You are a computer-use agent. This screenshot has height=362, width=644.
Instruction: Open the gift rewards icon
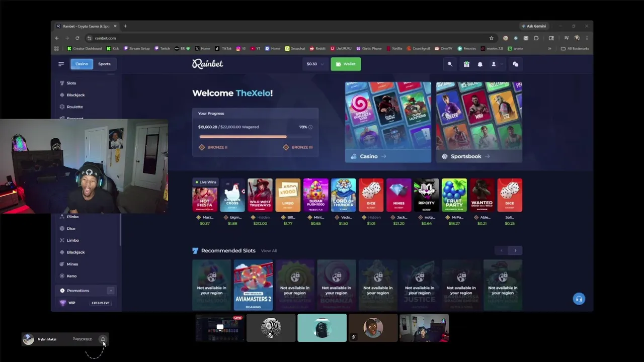[x=466, y=64]
